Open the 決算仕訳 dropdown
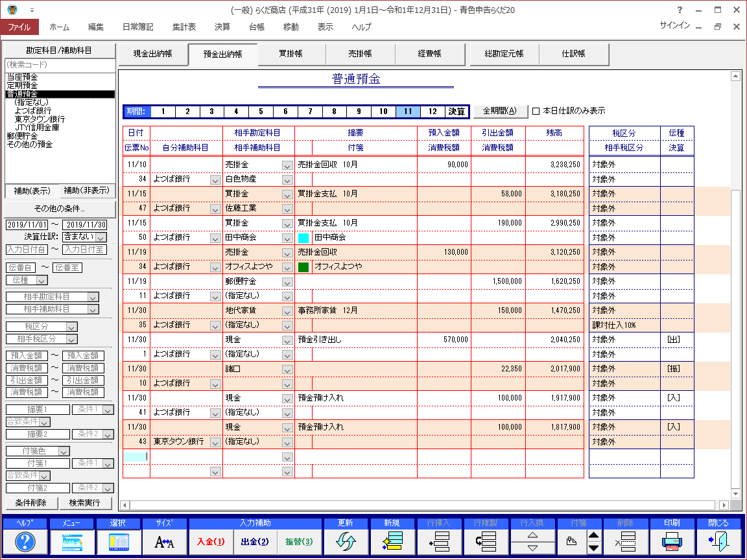 click(x=101, y=237)
